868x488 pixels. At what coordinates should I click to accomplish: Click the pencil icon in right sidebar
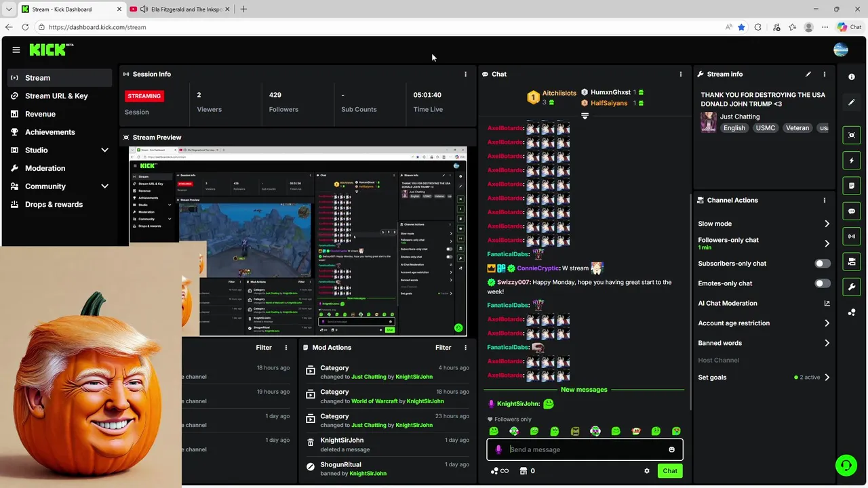[852, 102]
